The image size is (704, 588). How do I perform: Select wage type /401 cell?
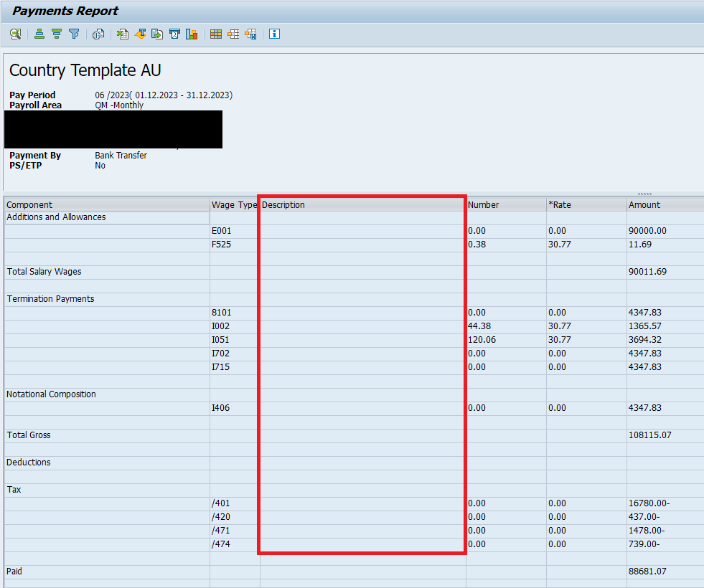coord(235,503)
